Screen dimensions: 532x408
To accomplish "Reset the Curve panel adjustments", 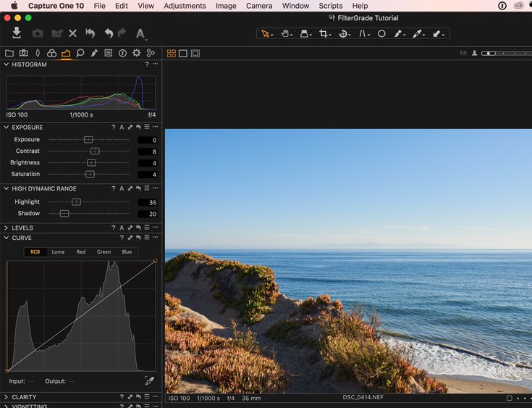I will click(138, 238).
